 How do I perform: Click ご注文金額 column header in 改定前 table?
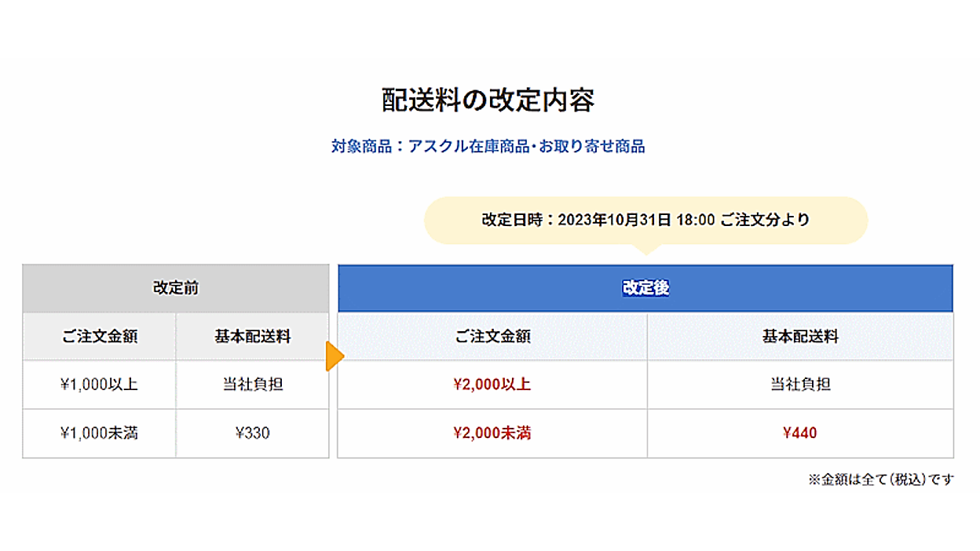click(100, 337)
